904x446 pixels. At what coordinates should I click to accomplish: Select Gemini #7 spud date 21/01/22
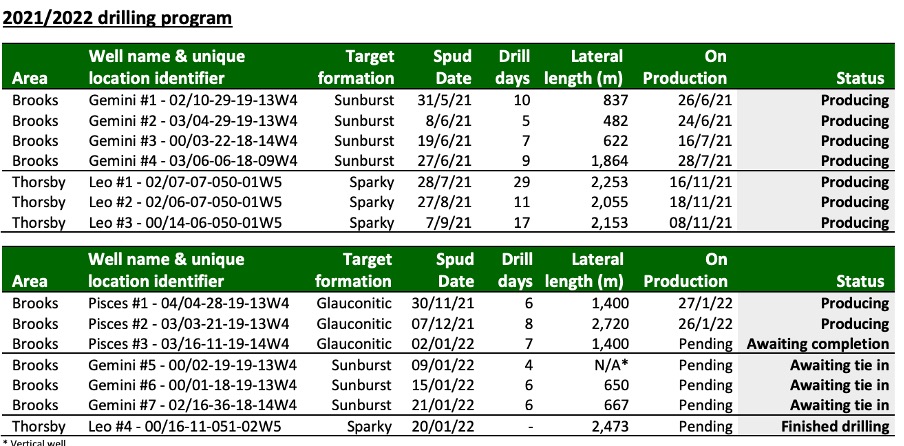click(443, 405)
